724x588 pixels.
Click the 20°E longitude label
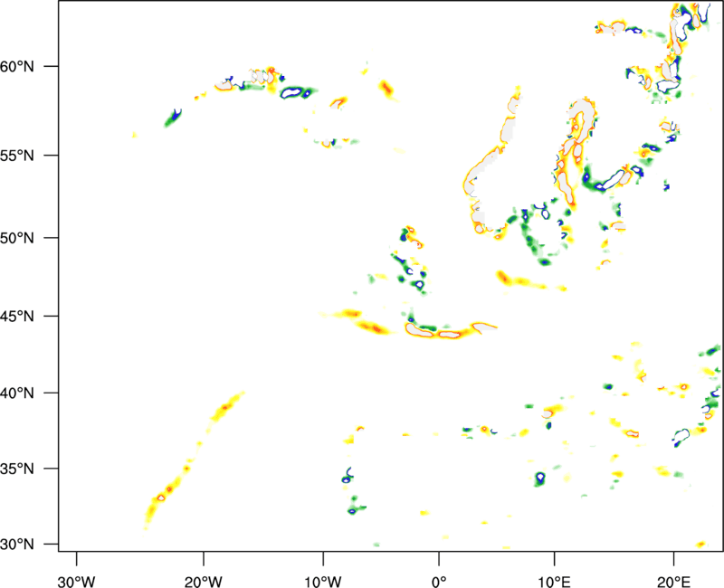coord(673,582)
